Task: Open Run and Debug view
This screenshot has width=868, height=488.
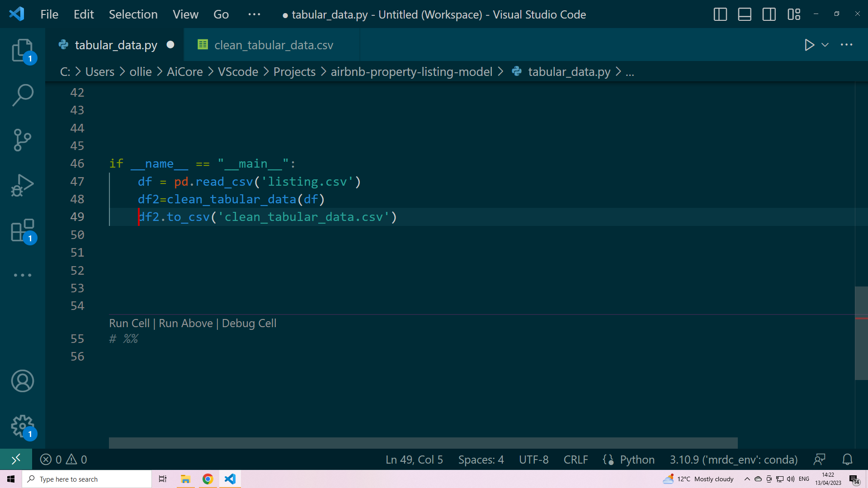Action: (22, 185)
